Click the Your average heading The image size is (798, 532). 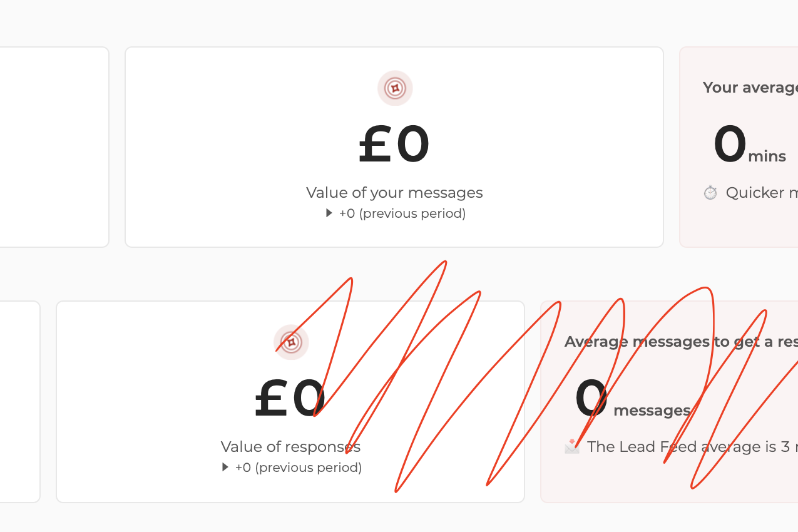[x=750, y=88]
